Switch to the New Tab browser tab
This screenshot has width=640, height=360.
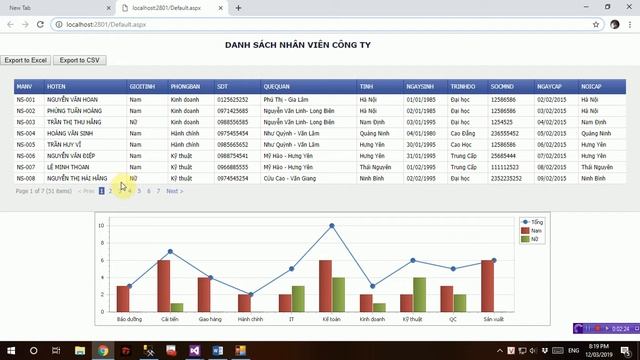(x=57, y=8)
